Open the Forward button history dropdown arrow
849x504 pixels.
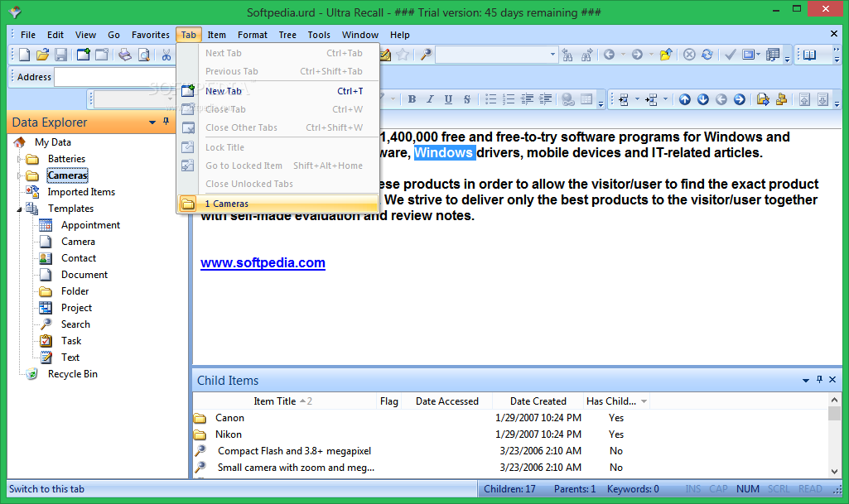tap(651, 54)
